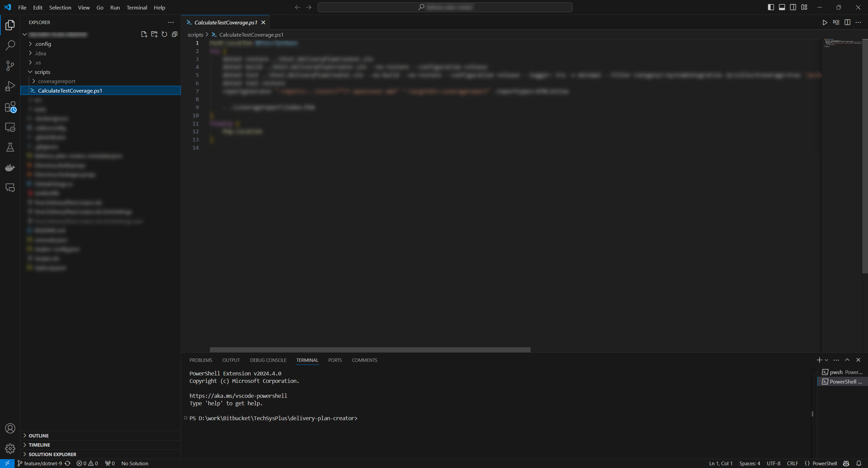This screenshot has height=468, width=868.
Task: Run the PowerShell script with play icon
Action: pos(825,22)
